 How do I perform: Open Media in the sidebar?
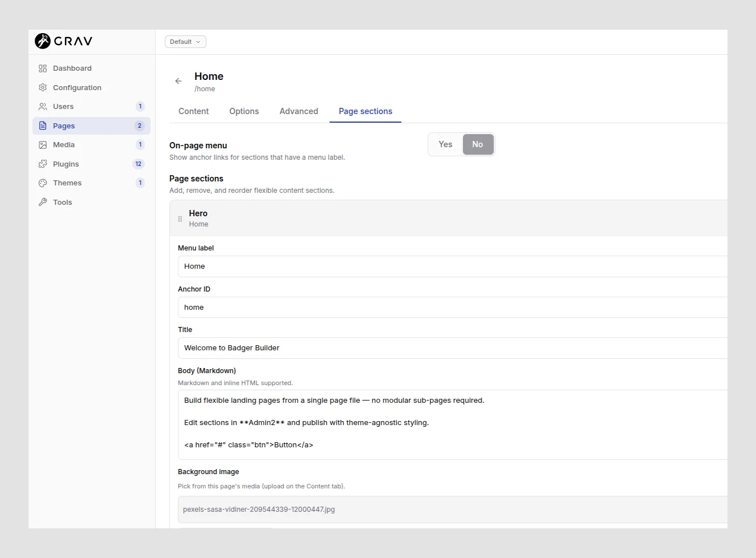coord(91,145)
